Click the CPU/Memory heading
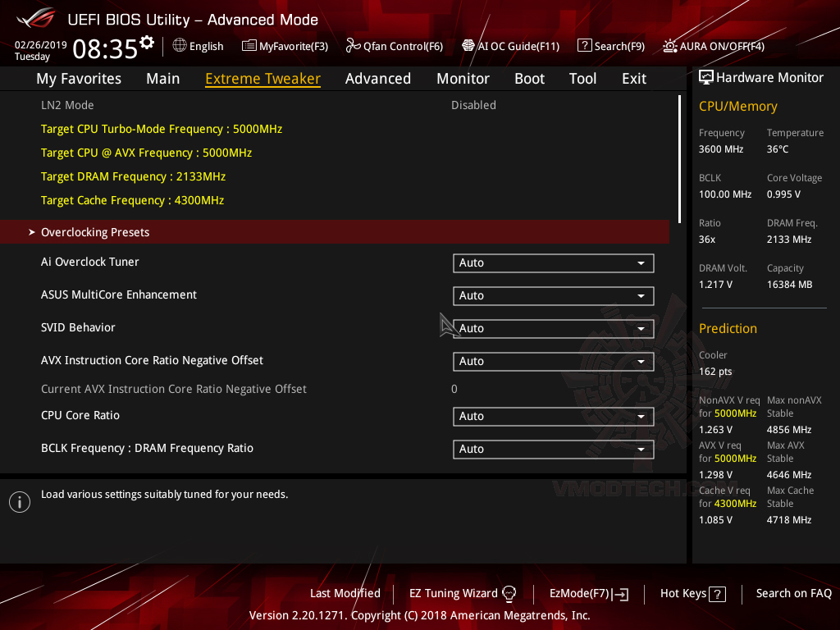Screen dimensions: 840x630 click(737, 107)
